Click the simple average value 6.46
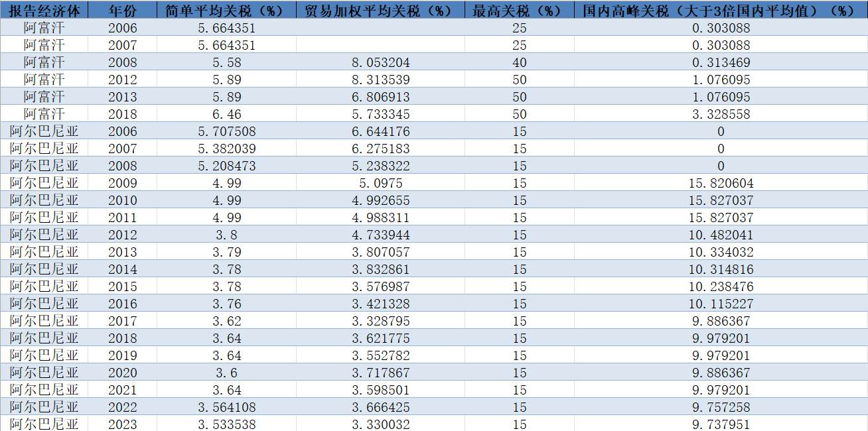 [x=226, y=114]
